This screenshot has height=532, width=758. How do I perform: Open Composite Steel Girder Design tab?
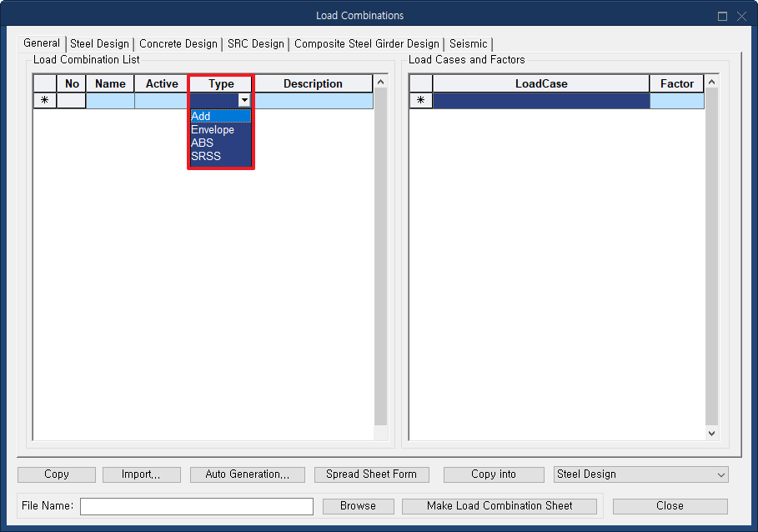tap(366, 43)
